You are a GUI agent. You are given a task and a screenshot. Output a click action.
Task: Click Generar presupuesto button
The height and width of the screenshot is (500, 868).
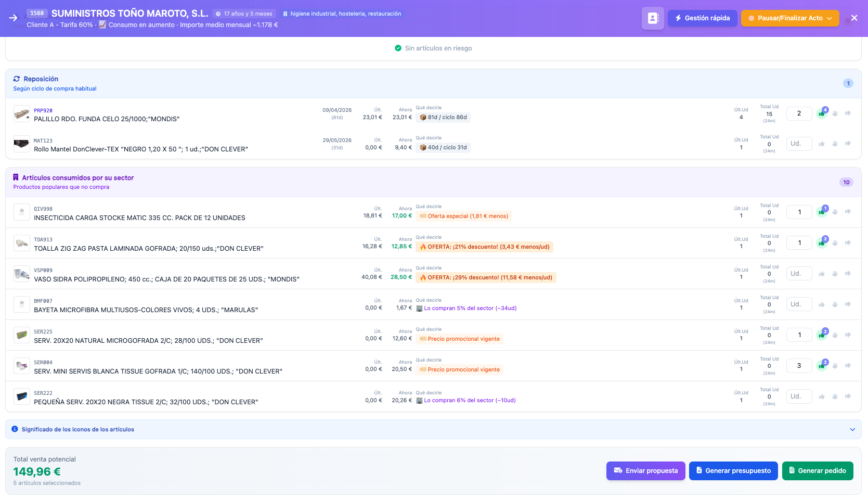point(733,471)
